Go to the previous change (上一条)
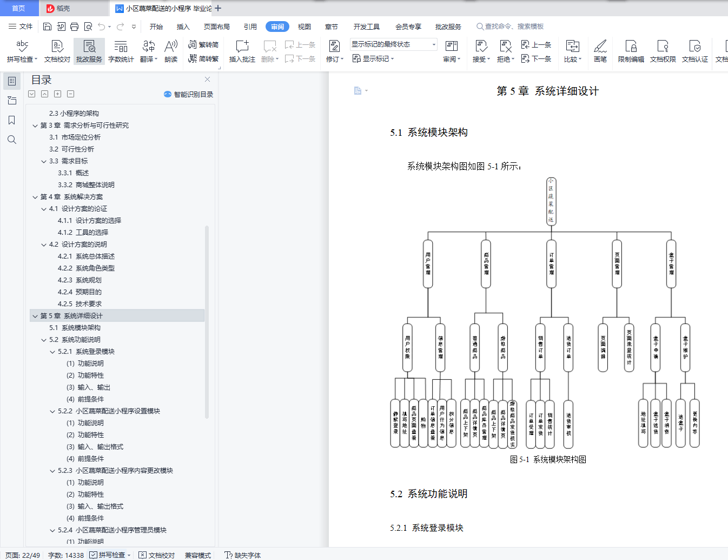This screenshot has height=560, width=728. pyautogui.click(x=536, y=44)
